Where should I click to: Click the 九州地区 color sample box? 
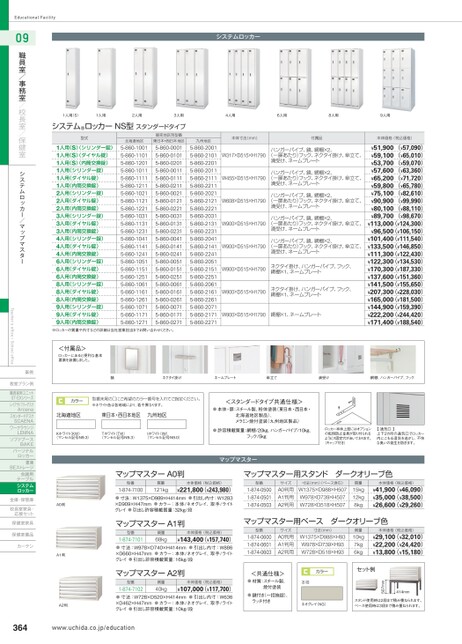pyautogui.click(x=166, y=424)
